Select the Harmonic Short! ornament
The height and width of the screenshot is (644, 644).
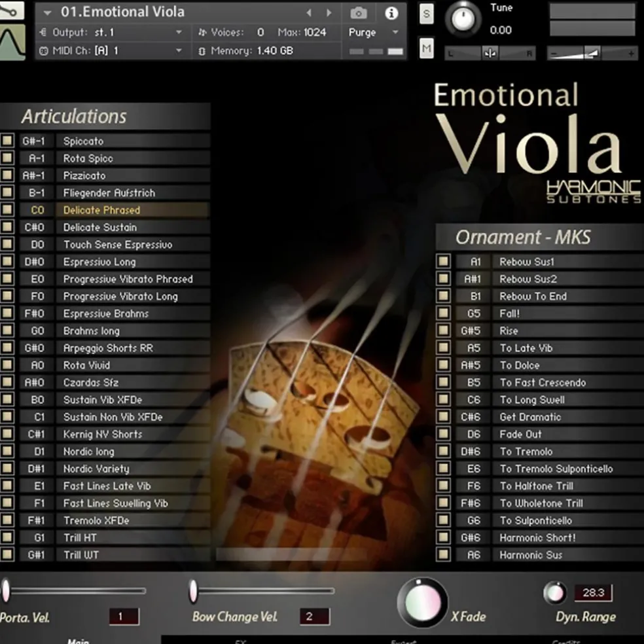coord(568,537)
